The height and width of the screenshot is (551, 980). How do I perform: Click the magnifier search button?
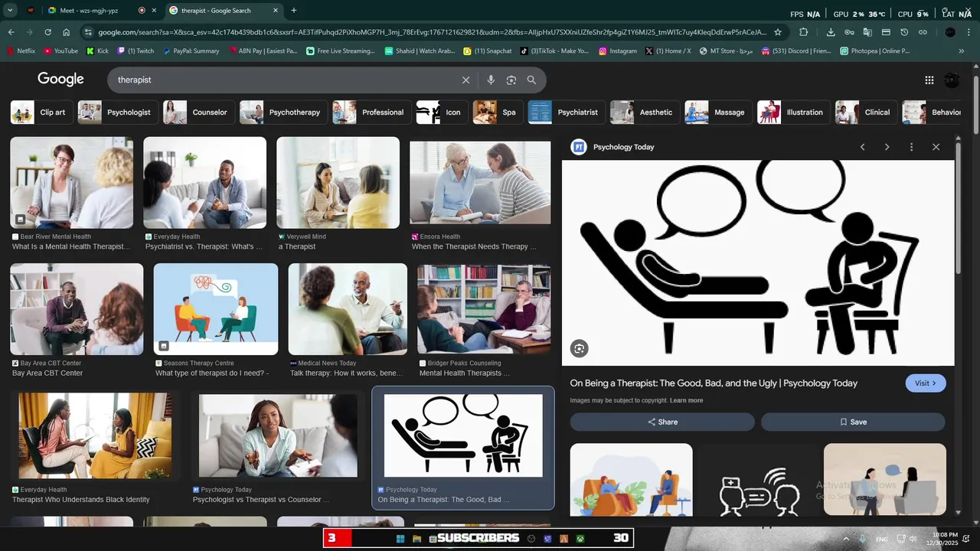(x=531, y=80)
